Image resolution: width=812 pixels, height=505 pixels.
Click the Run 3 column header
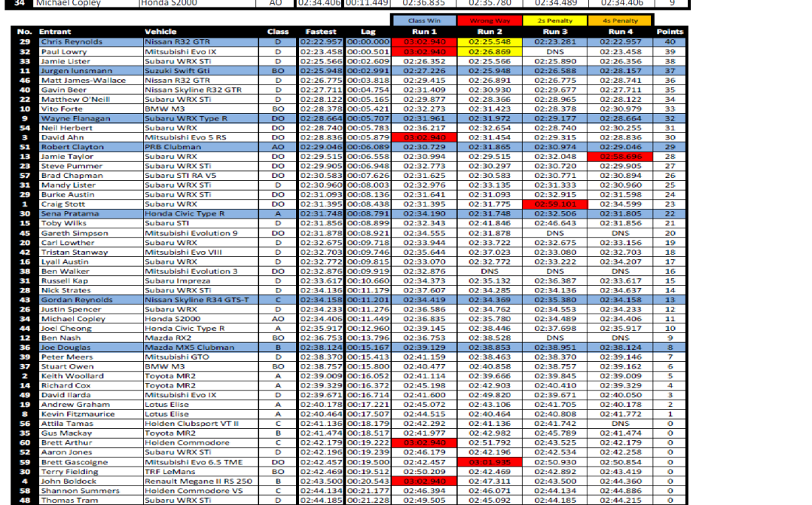click(554, 32)
